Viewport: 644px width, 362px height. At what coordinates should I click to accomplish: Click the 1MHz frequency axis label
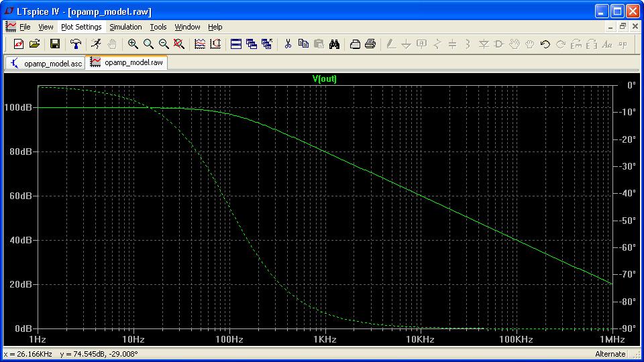click(612, 339)
